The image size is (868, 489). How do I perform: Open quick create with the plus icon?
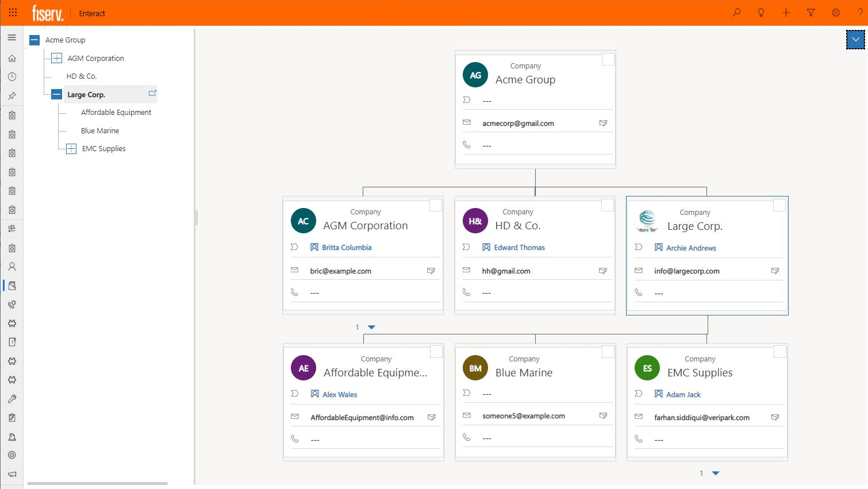click(x=786, y=12)
